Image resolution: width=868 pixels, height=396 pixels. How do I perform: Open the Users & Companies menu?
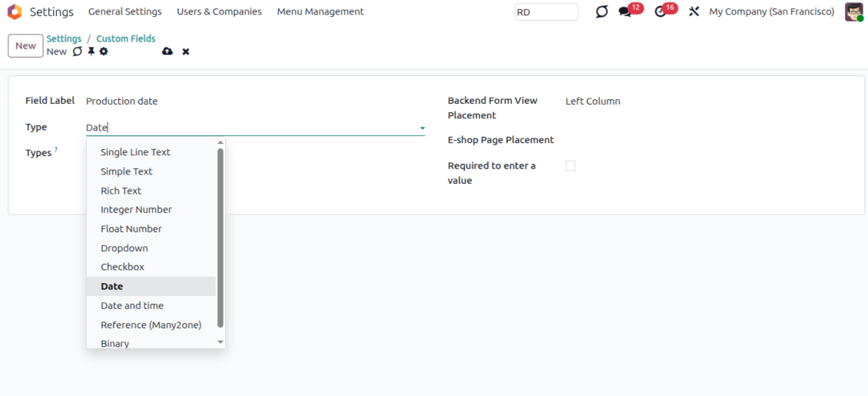[219, 12]
